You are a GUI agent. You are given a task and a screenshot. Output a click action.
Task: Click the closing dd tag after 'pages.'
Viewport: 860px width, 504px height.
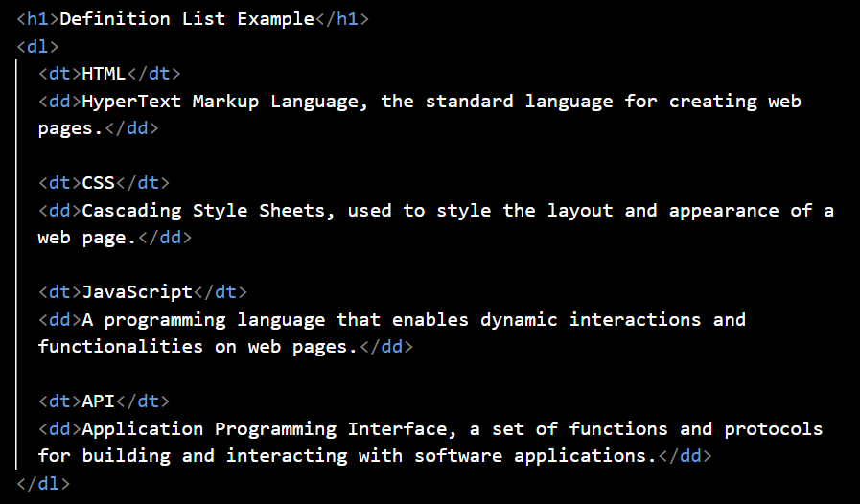click(x=131, y=128)
